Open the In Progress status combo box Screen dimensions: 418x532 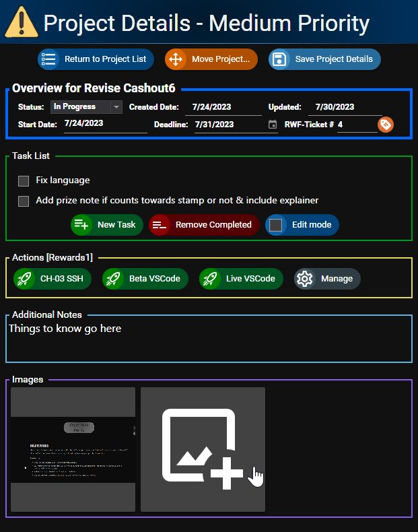pyautogui.click(x=81, y=107)
